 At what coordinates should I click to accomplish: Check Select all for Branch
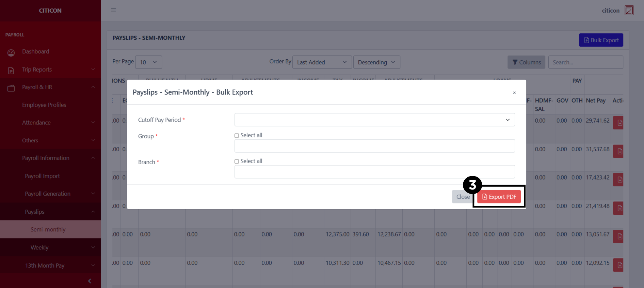pos(237,162)
